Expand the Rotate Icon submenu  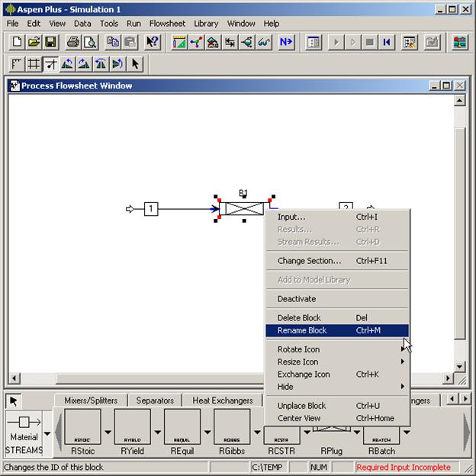403,349
